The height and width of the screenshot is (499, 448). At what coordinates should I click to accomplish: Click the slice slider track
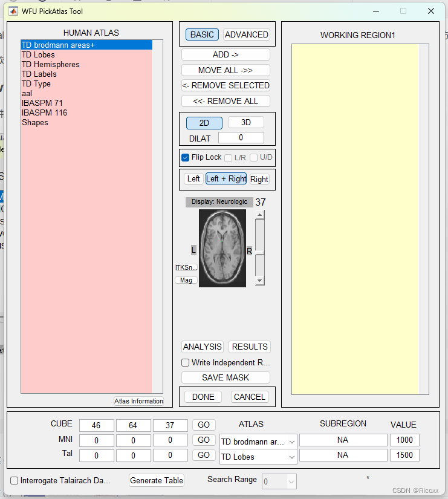pyautogui.click(x=259, y=248)
